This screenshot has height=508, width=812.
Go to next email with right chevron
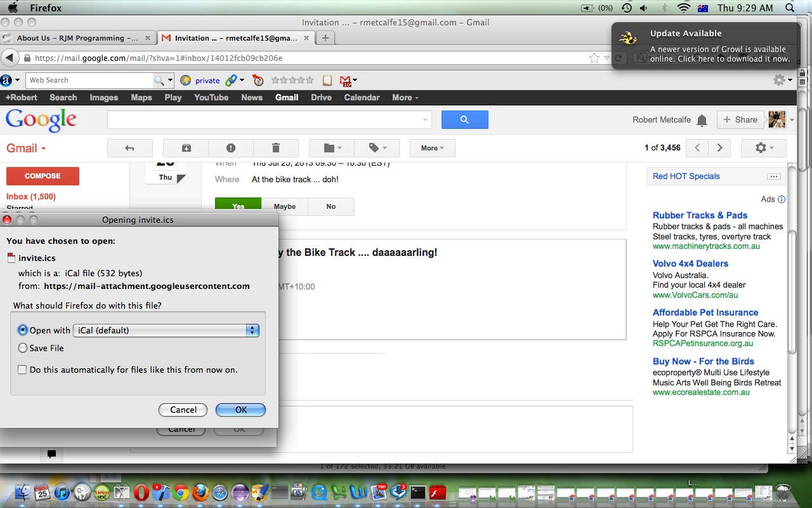[719, 148]
